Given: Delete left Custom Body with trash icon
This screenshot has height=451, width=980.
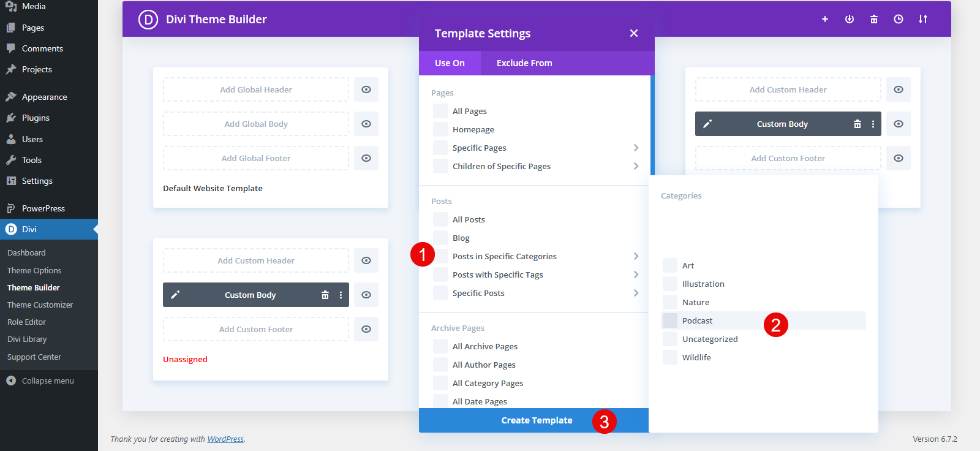Looking at the screenshot, I should click(325, 295).
